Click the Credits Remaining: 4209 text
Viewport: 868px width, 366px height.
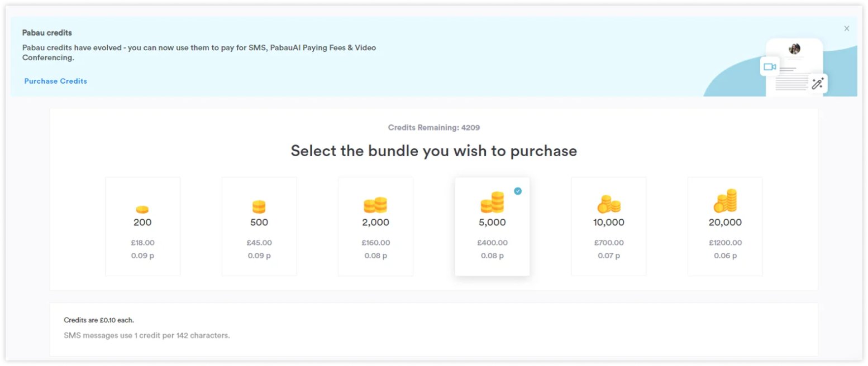434,127
